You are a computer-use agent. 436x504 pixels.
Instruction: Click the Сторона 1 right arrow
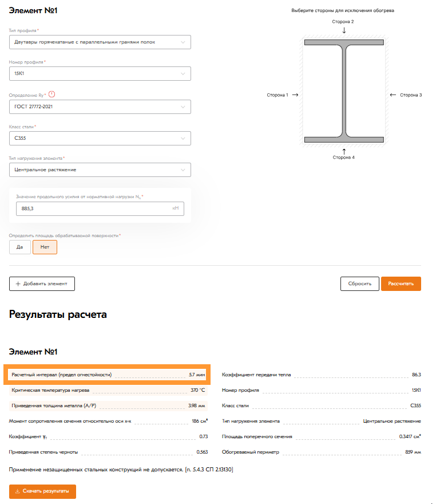coord(295,95)
